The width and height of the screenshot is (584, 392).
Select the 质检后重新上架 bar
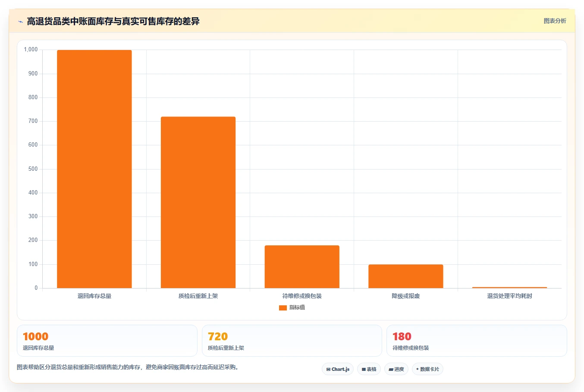(198, 202)
